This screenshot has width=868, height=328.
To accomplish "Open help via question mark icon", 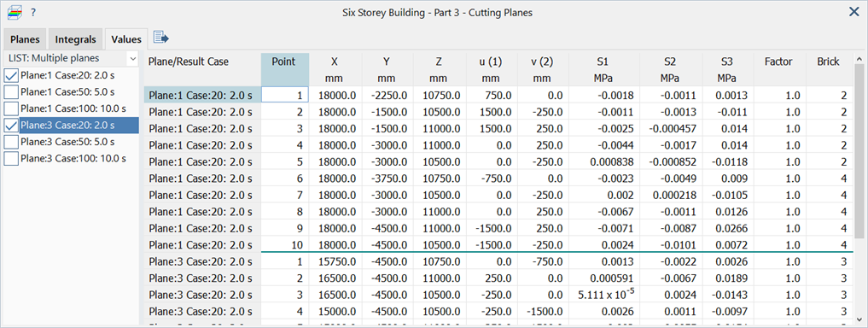I will [x=33, y=12].
